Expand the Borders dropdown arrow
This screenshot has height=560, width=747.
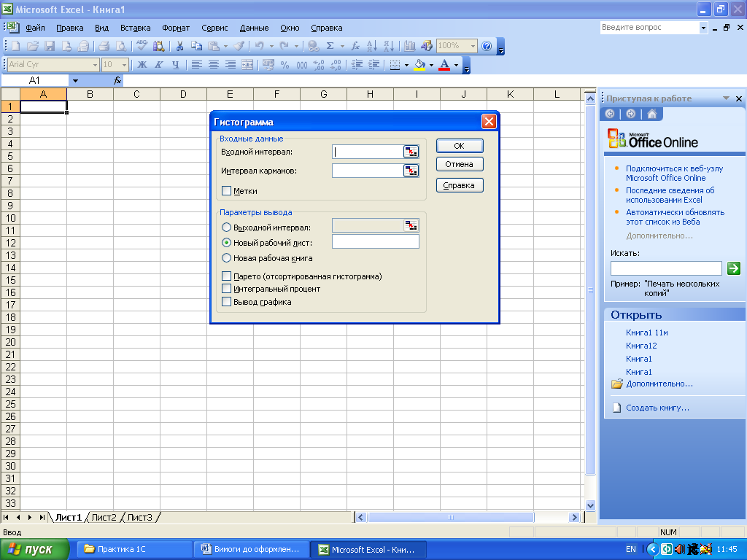point(406,65)
